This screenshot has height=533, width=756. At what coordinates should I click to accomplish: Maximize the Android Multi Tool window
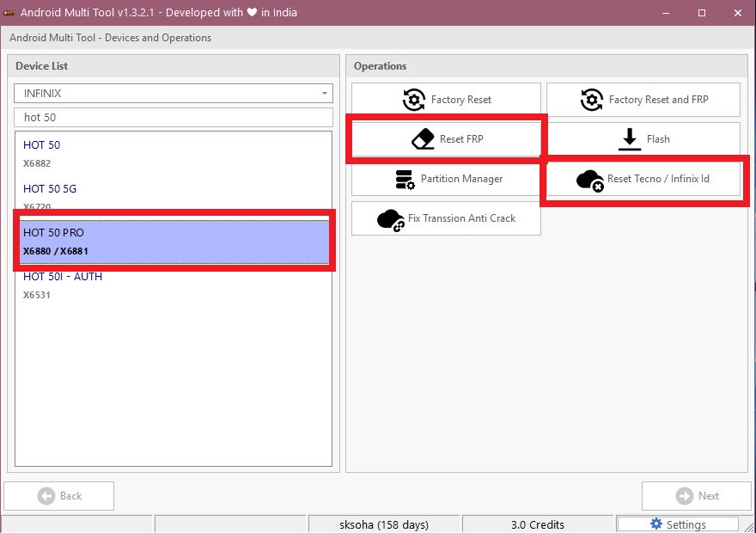pos(702,13)
